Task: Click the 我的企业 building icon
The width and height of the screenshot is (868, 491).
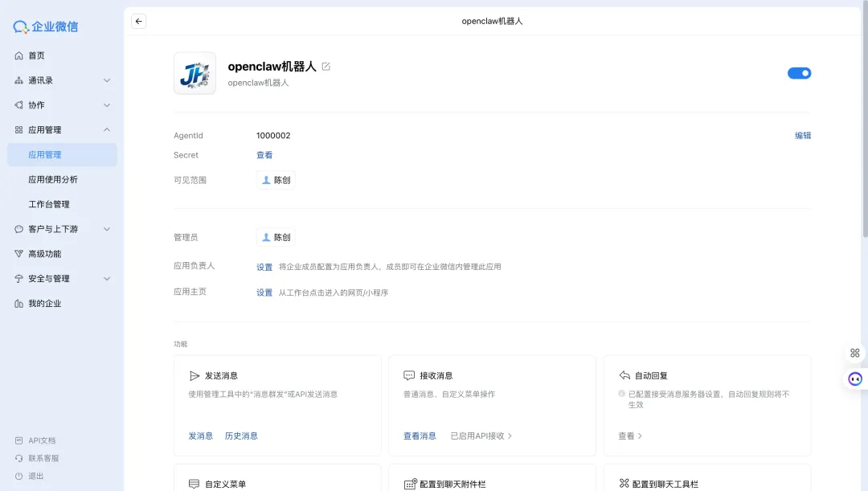Action: (18, 303)
